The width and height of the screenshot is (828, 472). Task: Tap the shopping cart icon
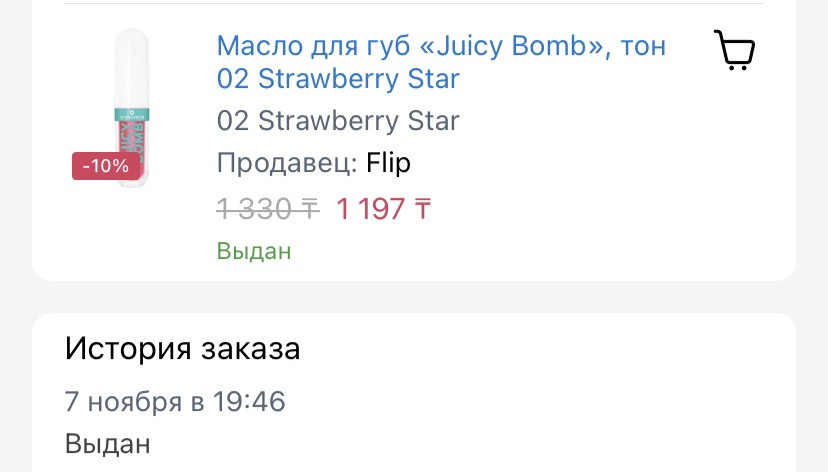(x=734, y=50)
